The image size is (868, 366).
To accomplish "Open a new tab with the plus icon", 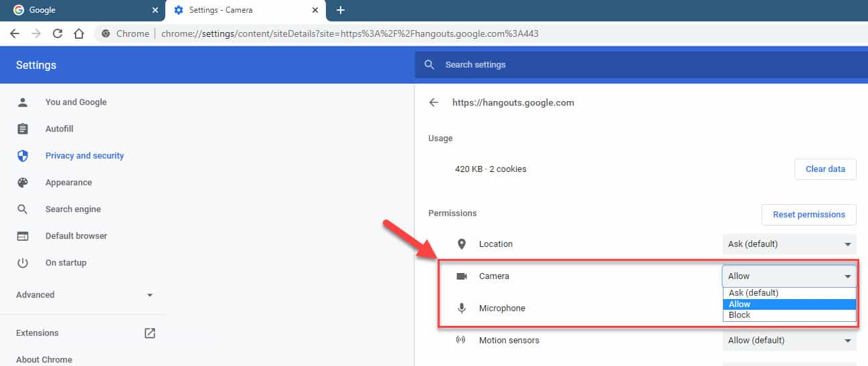I will tap(341, 10).
